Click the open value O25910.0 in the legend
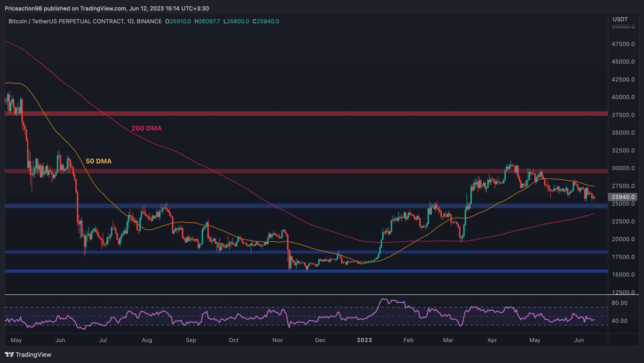The image size is (644, 363). (x=178, y=21)
